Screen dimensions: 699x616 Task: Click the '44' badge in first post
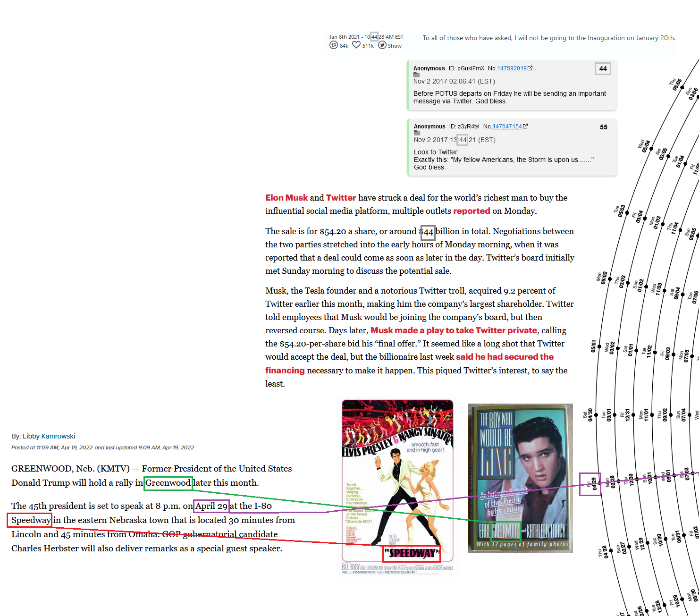pyautogui.click(x=603, y=68)
